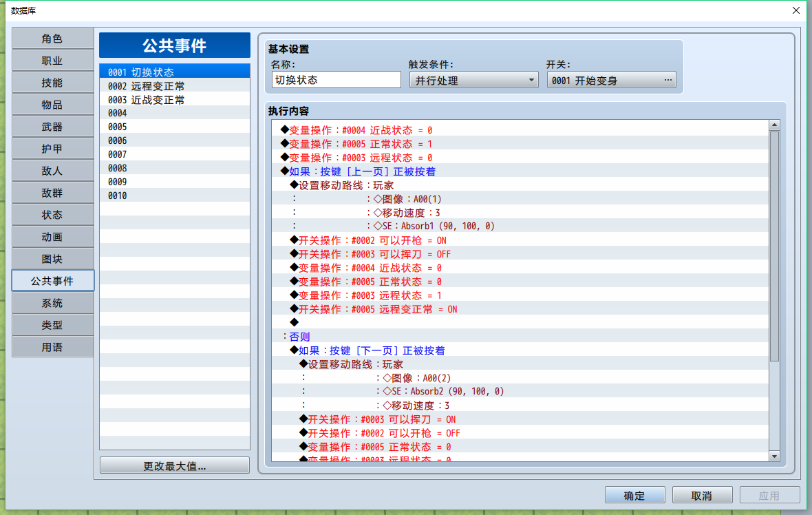Open the 敌群 tab
This screenshot has width=812, height=515.
[53, 193]
